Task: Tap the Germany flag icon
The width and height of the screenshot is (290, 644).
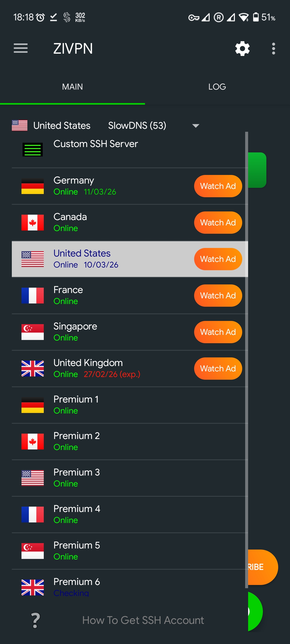Action: pos(32,186)
